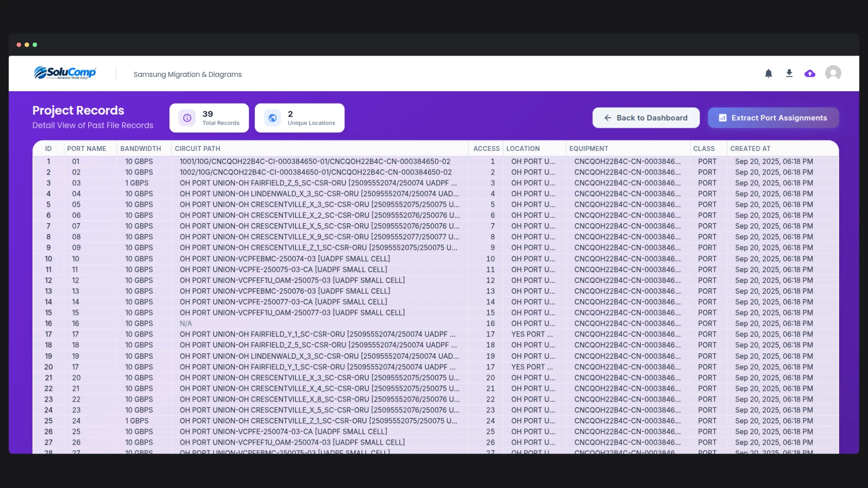Open the notifications bell icon
Image resolution: width=868 pixels, height=488 pixels.
(x=769, y=73)
